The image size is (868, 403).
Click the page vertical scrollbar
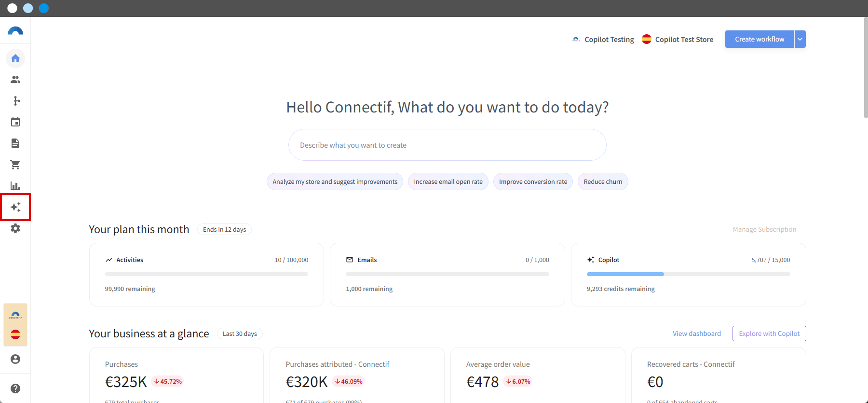[866, 68]
